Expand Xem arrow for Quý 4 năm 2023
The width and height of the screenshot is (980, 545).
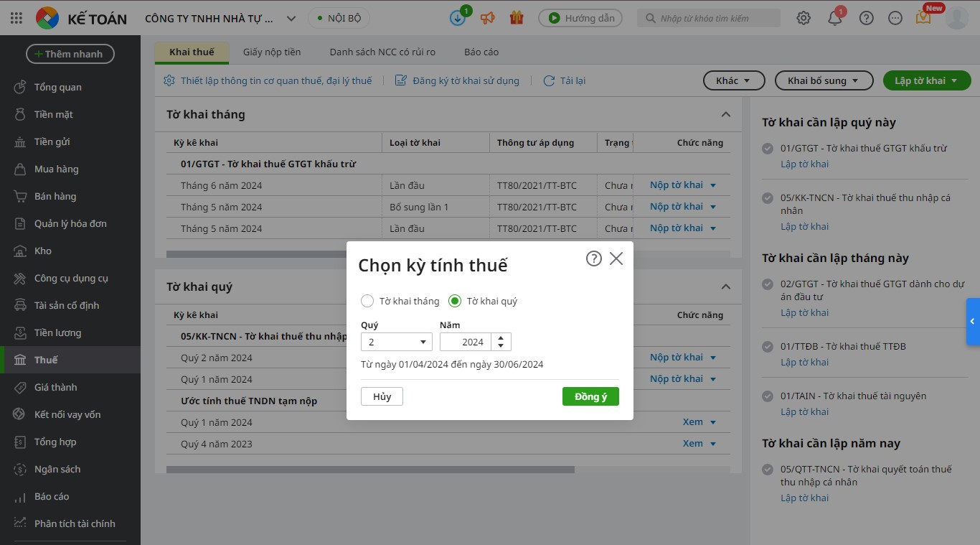(713, 444)
